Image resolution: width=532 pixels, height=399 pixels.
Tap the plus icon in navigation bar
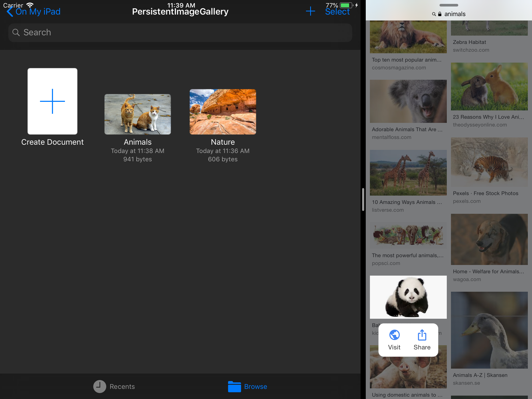pos(310,11)
